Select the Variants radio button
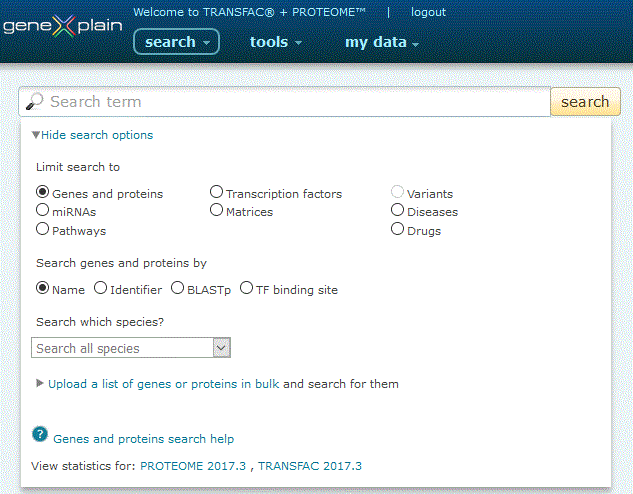Viewport: 633px width, 494px height. pos(397,191)
